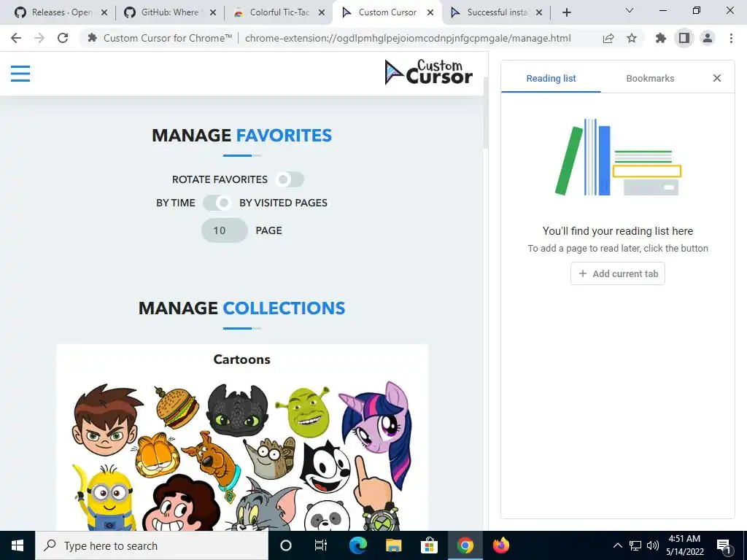Show hidden system tray icons

pos(617,545)
